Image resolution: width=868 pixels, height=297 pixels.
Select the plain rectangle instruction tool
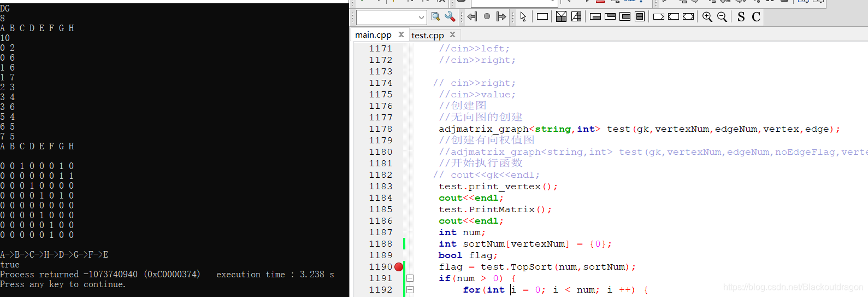542,17
